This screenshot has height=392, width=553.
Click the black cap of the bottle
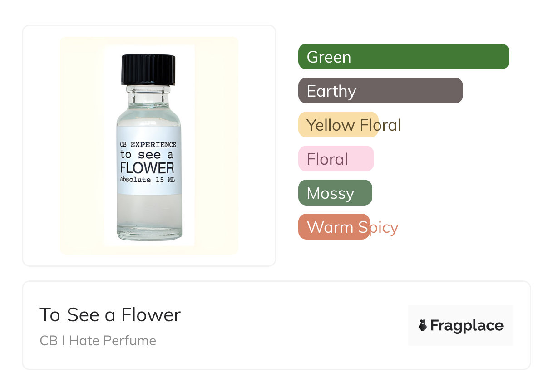click(148, 69)
